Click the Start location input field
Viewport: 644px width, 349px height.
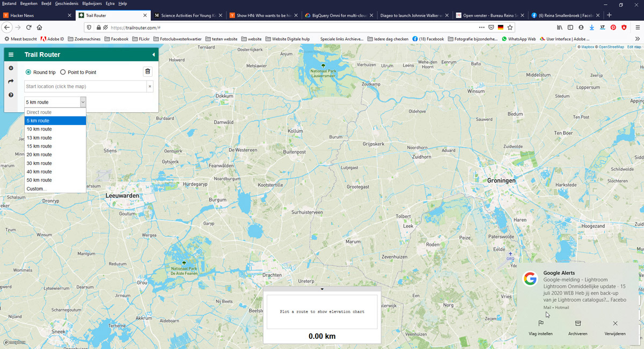coord(85,86)
